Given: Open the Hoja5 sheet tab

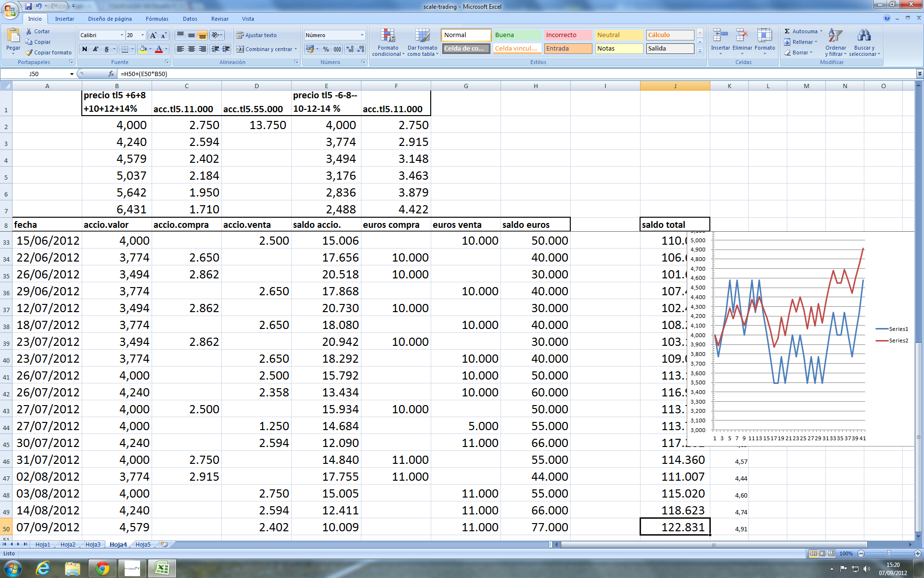Looking at the screenshot, I should (x=143, y=545).
